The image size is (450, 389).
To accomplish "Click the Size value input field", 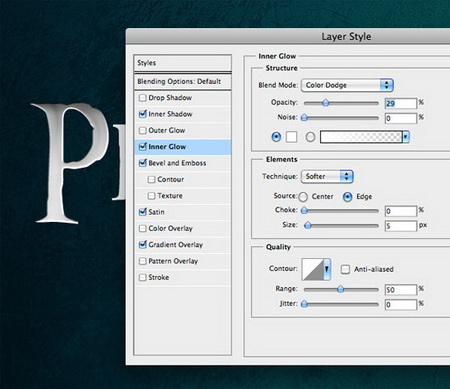I will (401, 226).
